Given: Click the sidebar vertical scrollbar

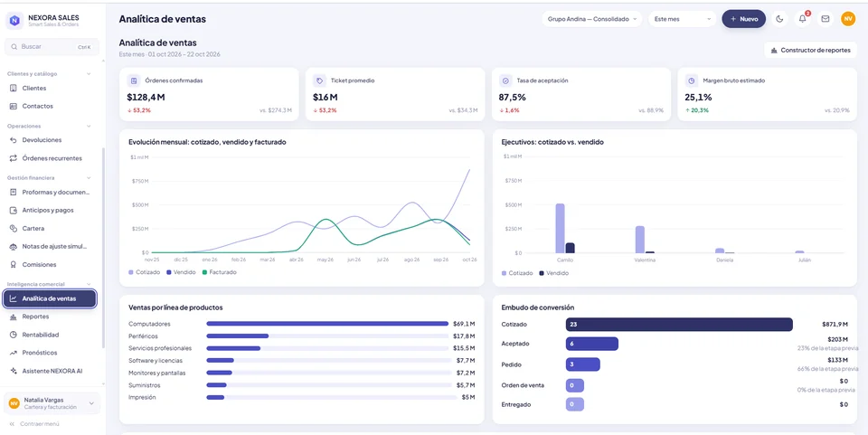Looking at the screenshot, I should tap(102, 248).
